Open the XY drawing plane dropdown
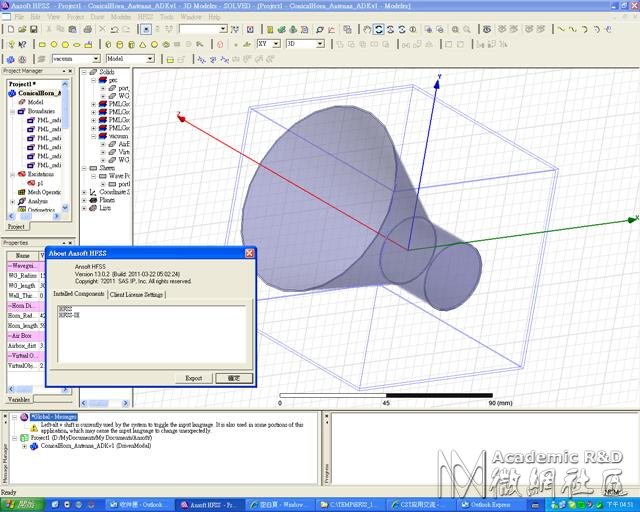This screenshot has height=512, width=640. (x=276, y=44)
